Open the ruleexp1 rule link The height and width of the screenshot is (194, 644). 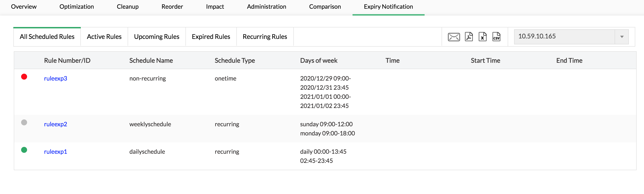56,152
